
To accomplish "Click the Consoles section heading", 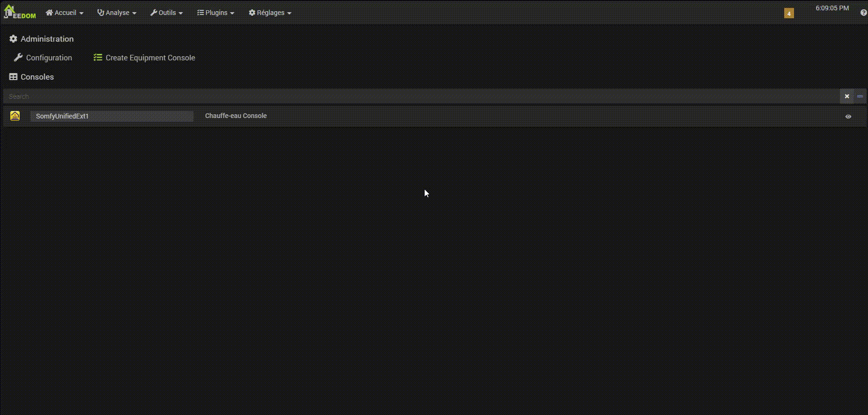I will pos(32,77).
